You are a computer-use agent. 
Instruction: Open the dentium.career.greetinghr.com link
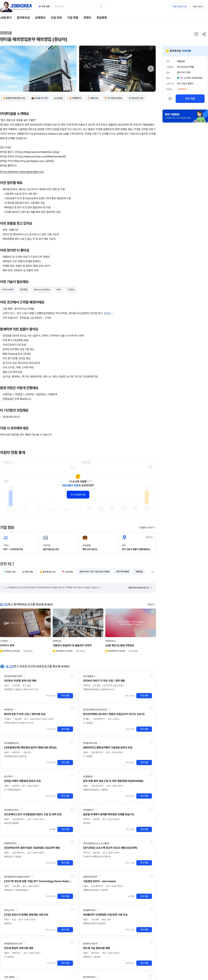coord(22,172)
